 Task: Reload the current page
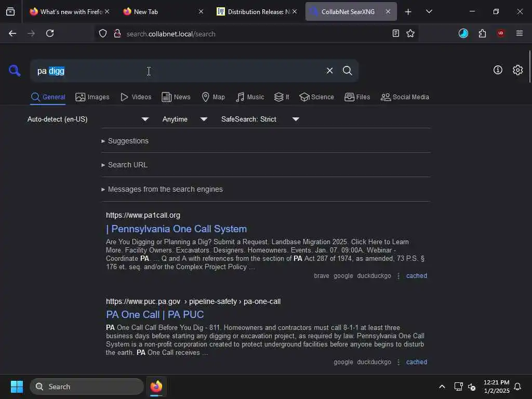[50, 33]
